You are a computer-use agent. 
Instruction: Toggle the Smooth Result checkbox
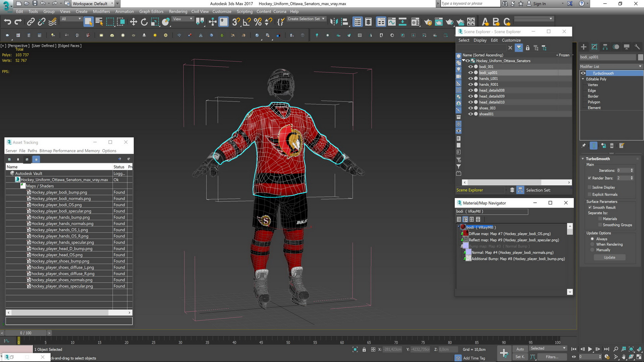(x=590, y=207)
